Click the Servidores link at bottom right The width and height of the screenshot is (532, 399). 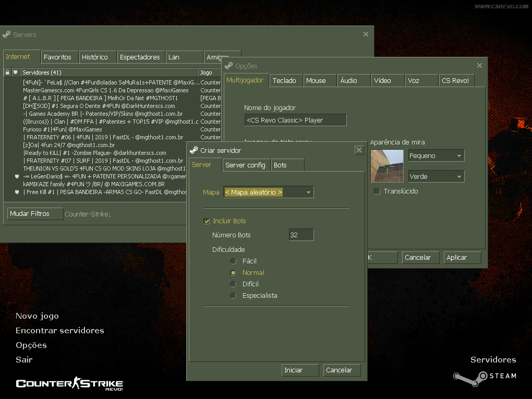[x=493, y=360]
